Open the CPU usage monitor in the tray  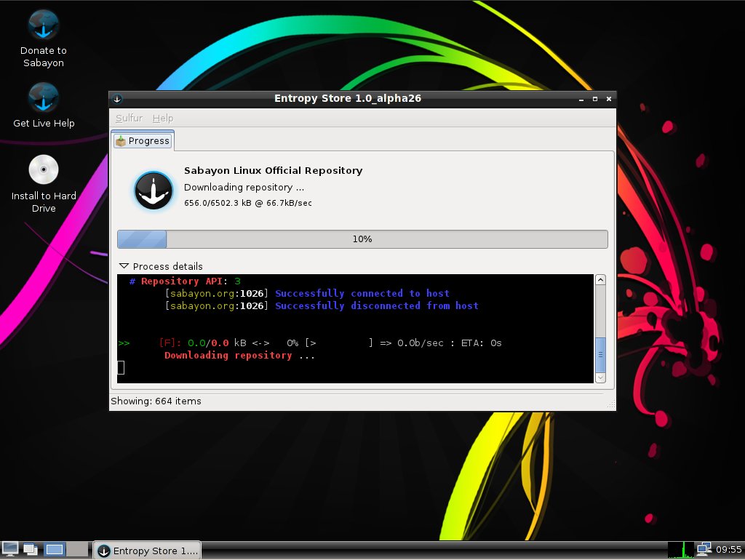[x=680, y=550]
